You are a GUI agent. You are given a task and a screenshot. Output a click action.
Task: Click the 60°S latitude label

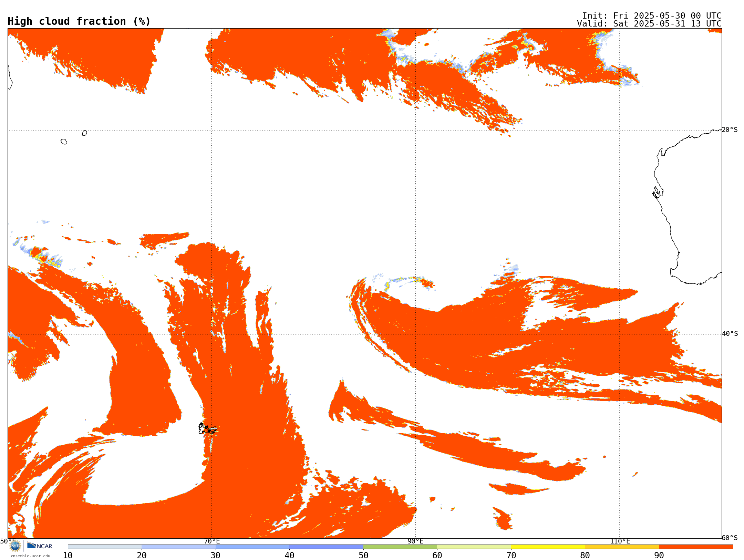coord(730,538)
